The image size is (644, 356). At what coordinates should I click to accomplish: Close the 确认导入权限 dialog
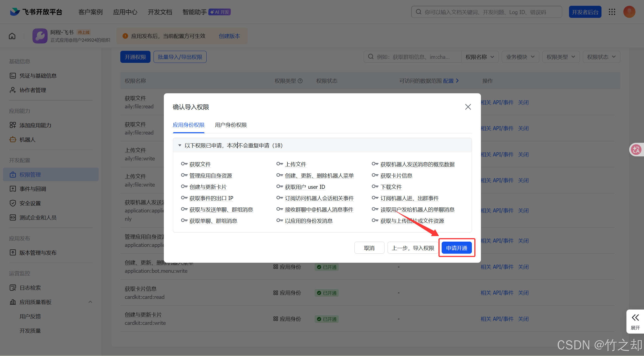coord(468,107)
